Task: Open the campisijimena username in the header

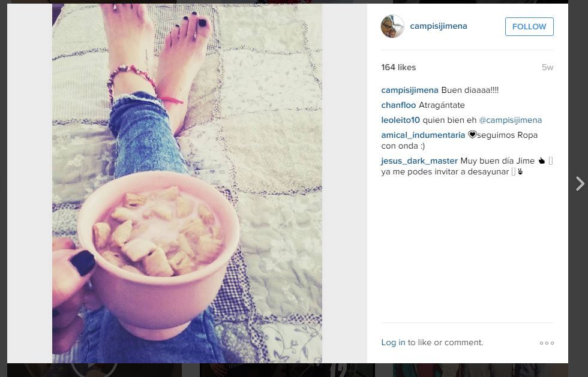Action: 439,26
